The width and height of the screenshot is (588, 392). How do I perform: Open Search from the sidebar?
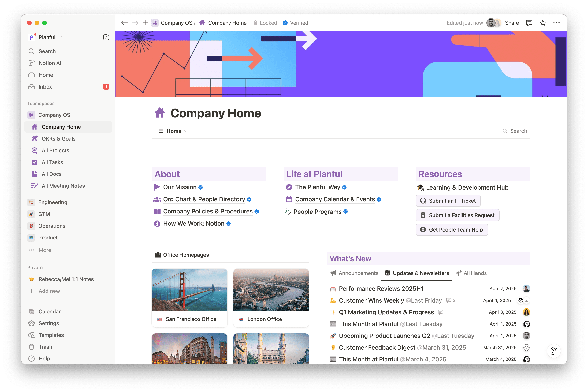47,51
